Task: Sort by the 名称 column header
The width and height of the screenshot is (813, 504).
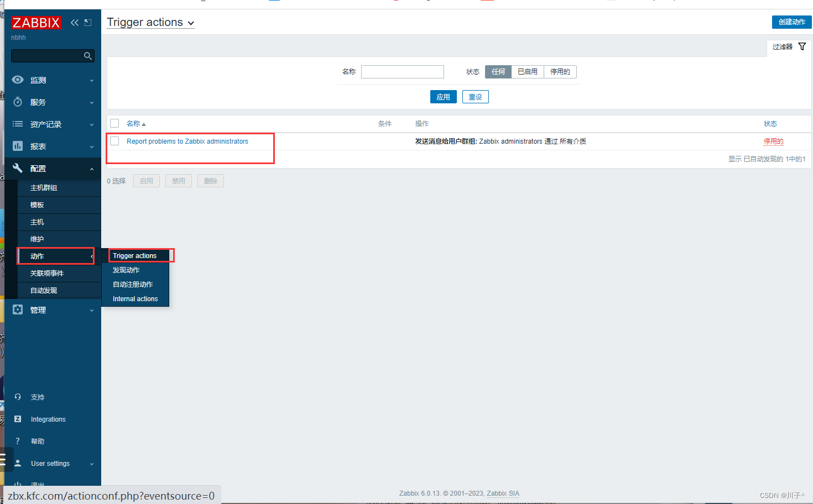Action: (136, 124)
